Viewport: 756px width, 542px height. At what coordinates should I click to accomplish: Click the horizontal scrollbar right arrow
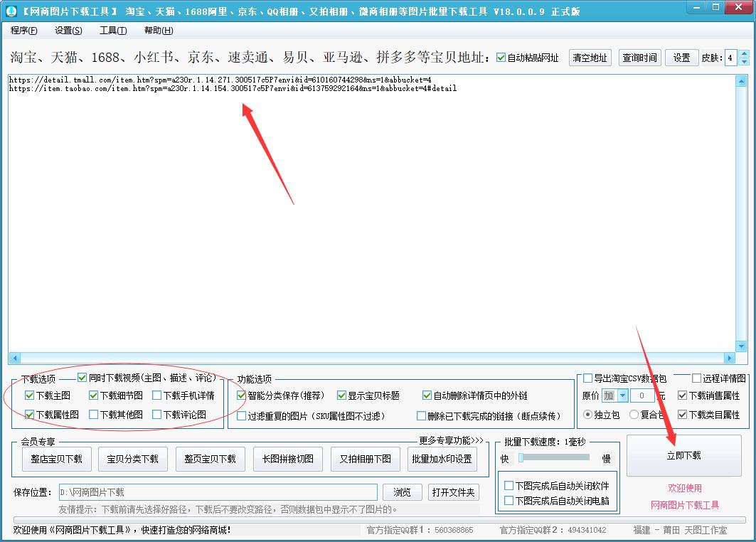coord(729,358)
